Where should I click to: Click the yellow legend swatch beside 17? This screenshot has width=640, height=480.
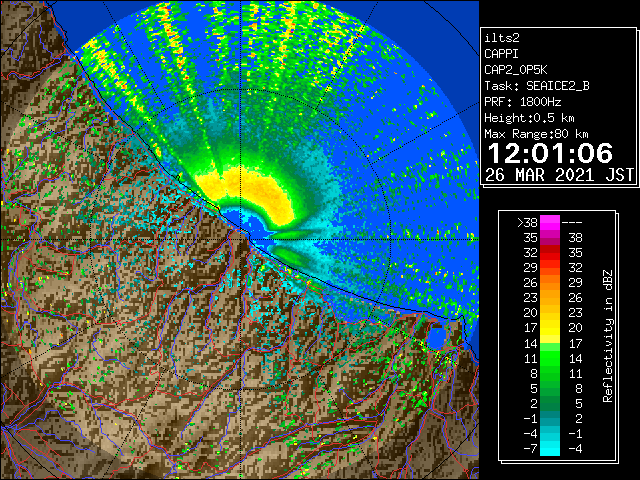(550, 328)
